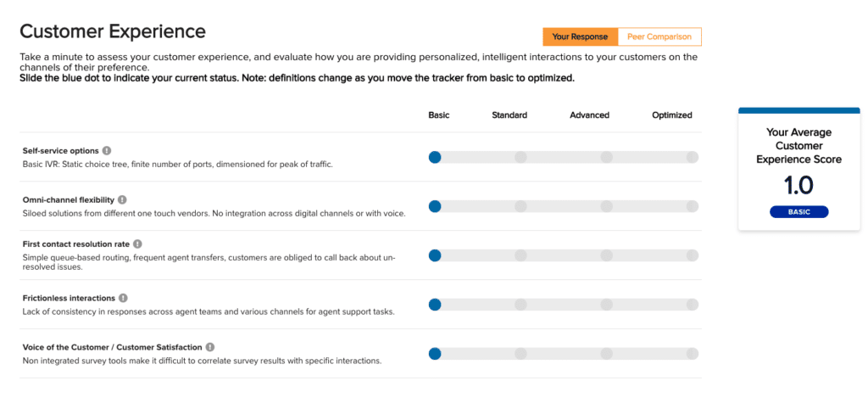
Task: Set Frictionless interactions slider to Standard
Action: click(520, 305)
